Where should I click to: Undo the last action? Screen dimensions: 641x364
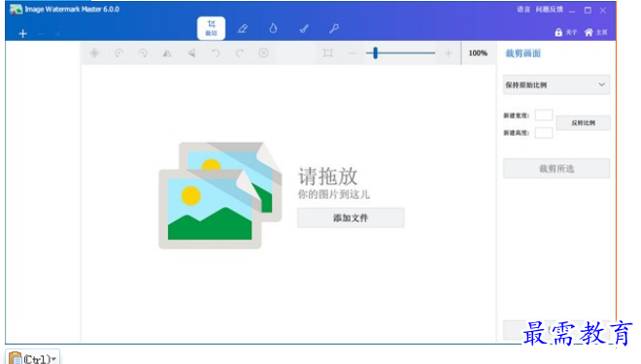tap(216, 53)
